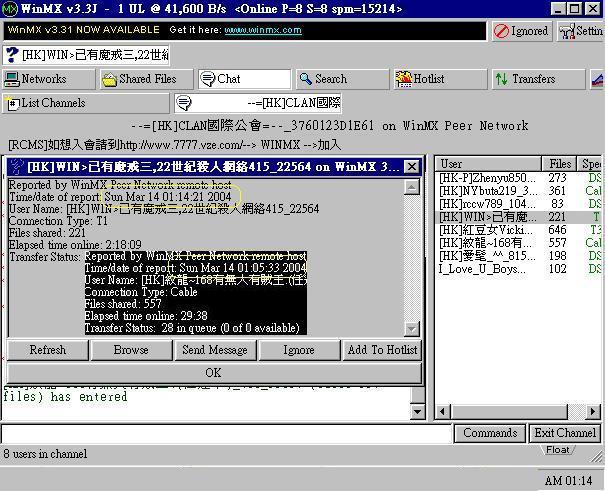Close the user info dialog
This screenshot has height=491, width=605.
coord(412,167)
